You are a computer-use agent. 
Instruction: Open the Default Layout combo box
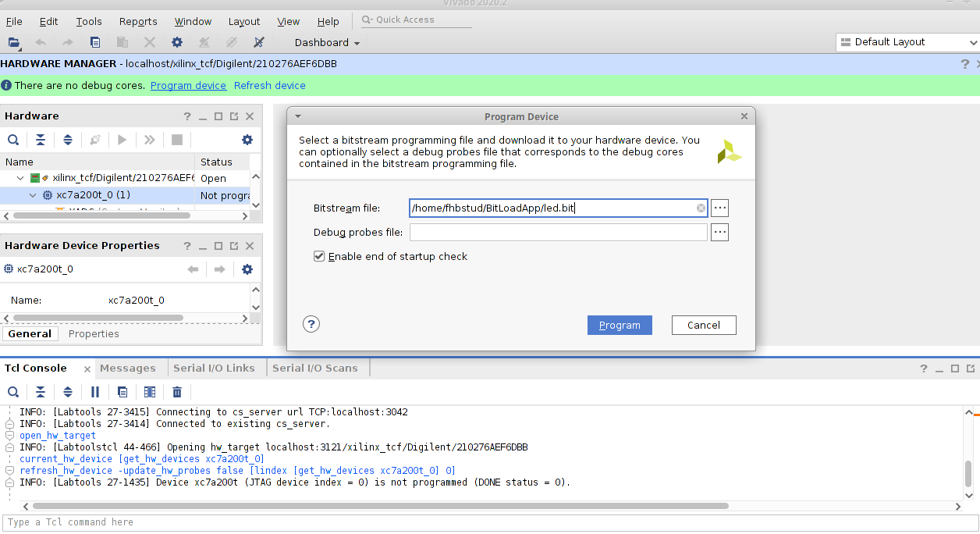(907, 42)
